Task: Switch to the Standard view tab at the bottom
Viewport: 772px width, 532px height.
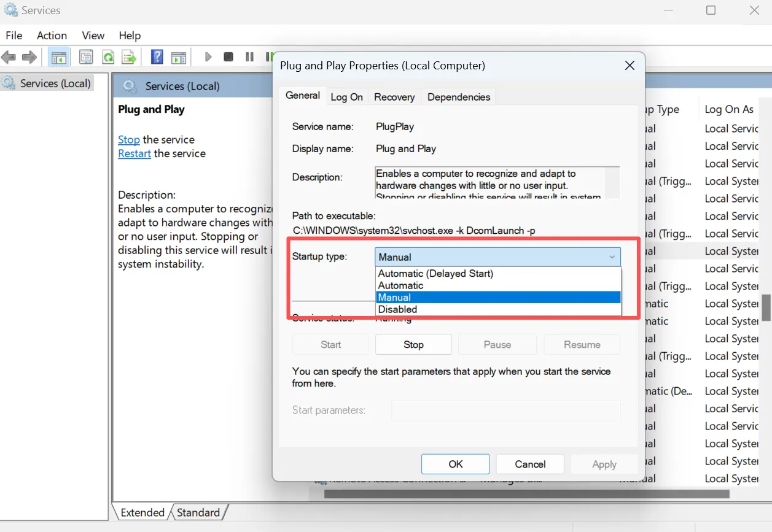Action: [198, 512]
